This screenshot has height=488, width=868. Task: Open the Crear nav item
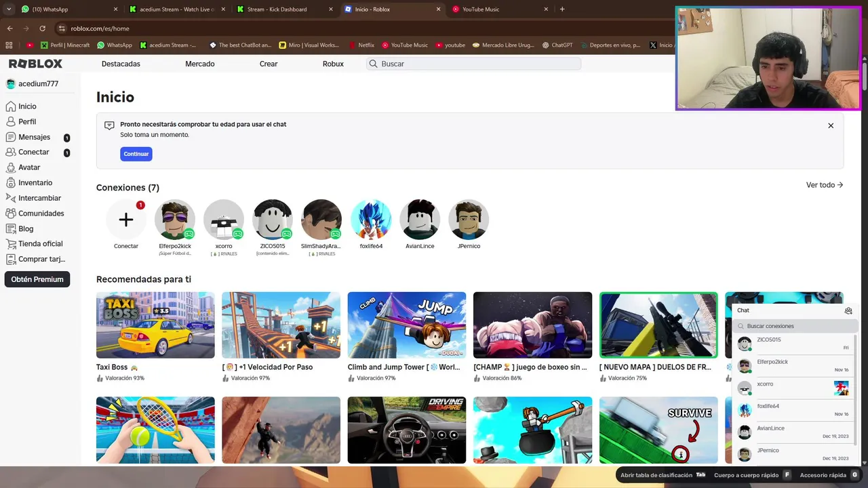(269, 64)
